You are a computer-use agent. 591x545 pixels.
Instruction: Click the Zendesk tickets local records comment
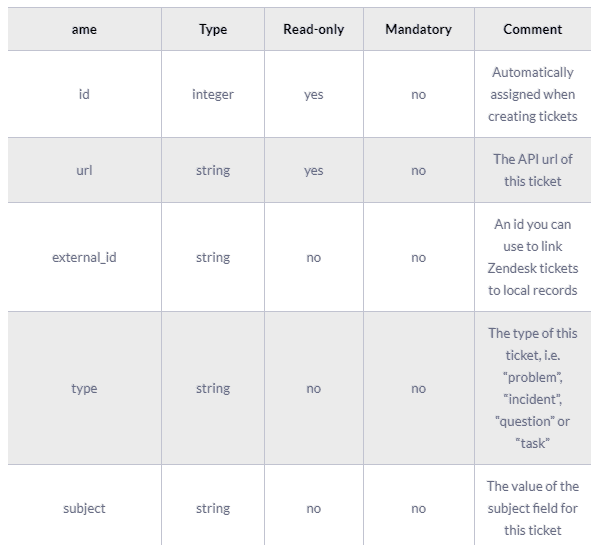coord(533,257)
